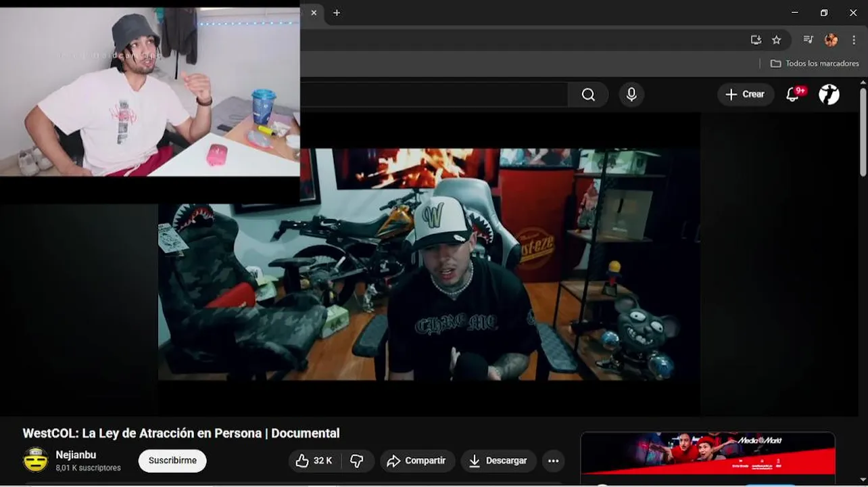
Task: Open the Todos los marcadores folder
Action: pyautogui.click(x=815, y=64)
